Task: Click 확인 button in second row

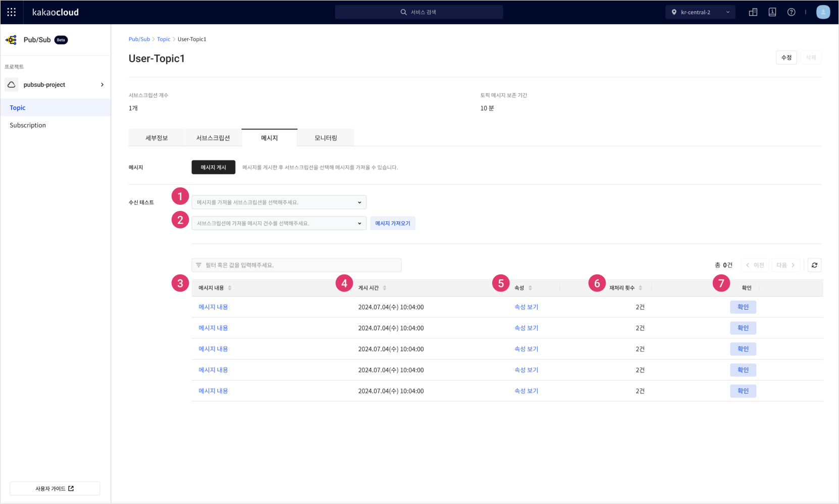Action: 743,328
